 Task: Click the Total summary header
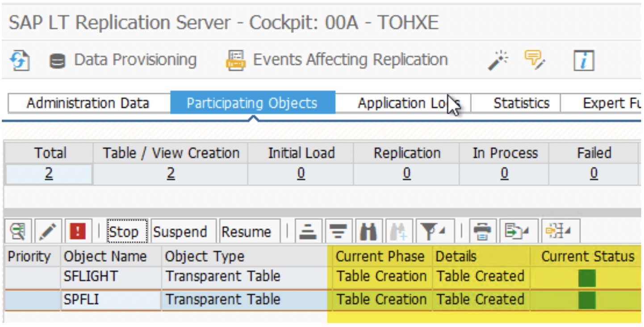pyautogui.click(x=49, y=153)
